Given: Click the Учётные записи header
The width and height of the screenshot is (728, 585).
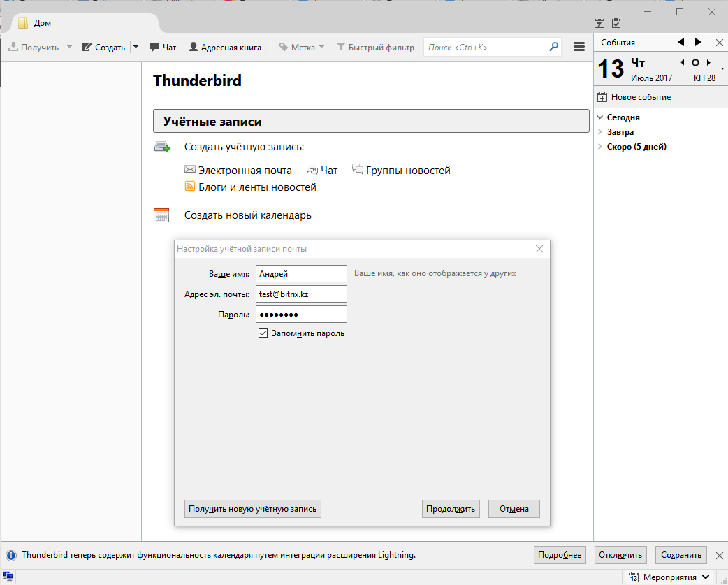Looking at the screenshot, I should point(371,121).
